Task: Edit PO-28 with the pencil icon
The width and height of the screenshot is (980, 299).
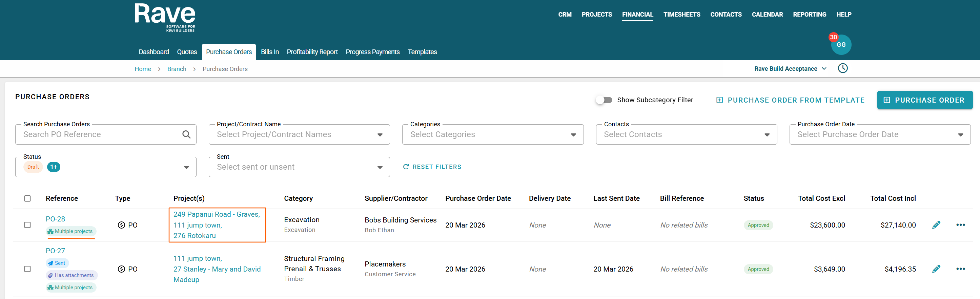Action: (x=936, y=225)
